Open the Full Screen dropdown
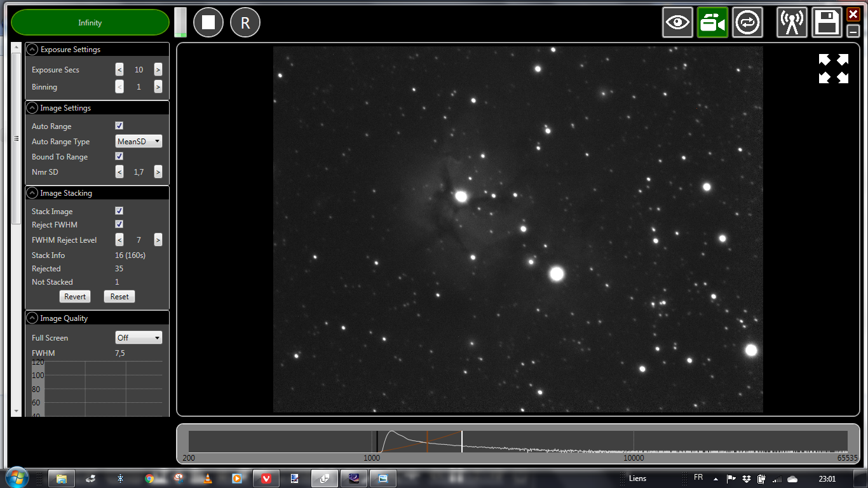The width and height of the screenshot is (868, 488). point(139,337)
